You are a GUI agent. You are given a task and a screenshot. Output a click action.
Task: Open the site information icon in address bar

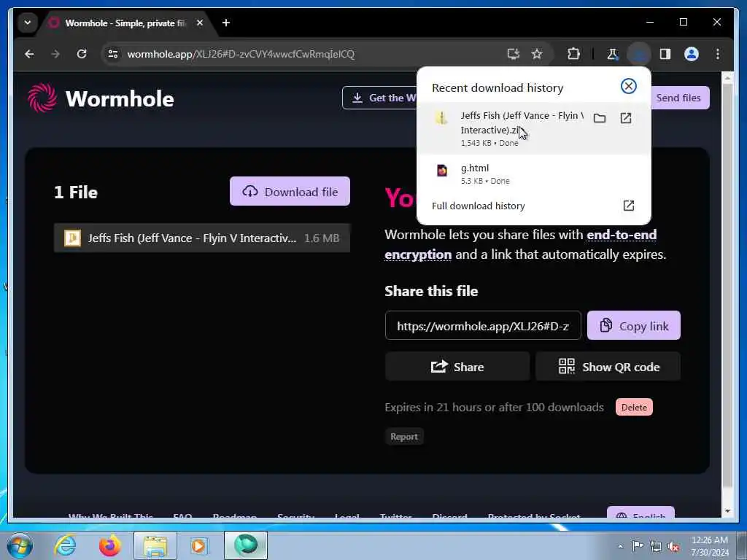113,54
